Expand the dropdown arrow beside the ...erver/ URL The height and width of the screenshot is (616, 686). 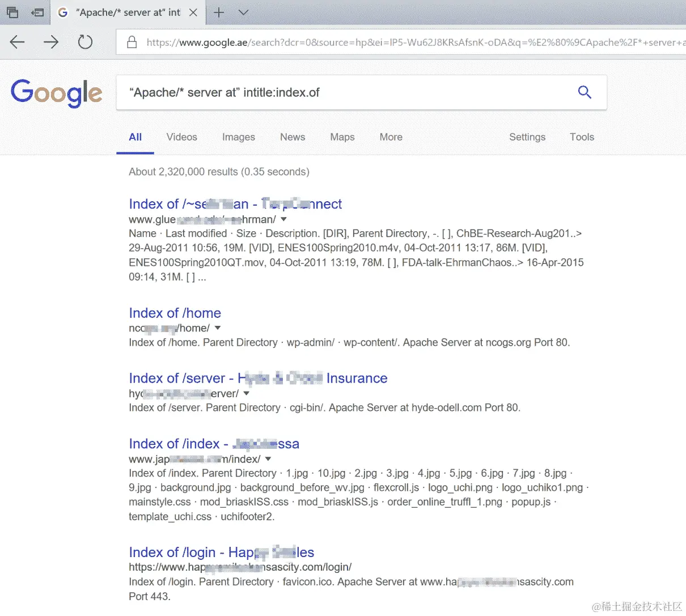coord(247,393)
